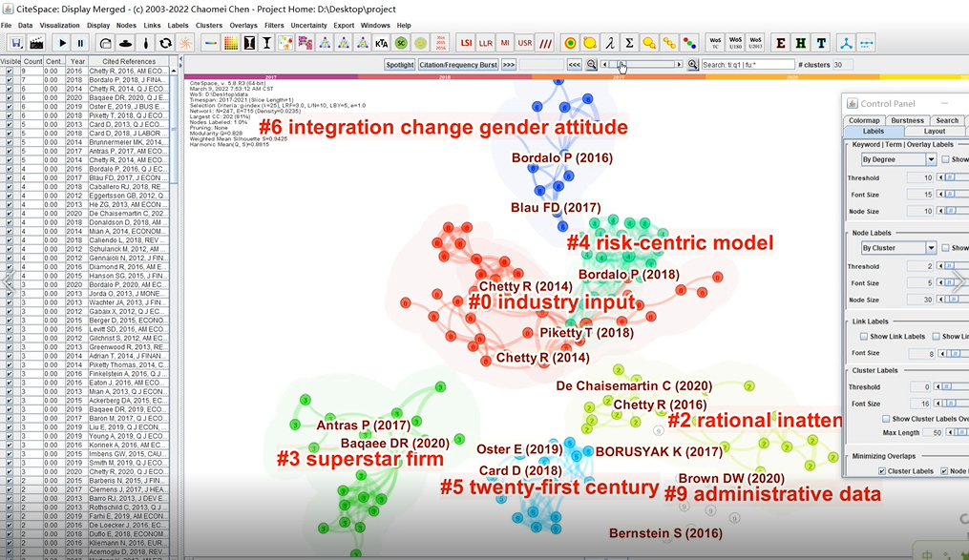Click the Save icon in the toolbar

[x=16, y=43]
